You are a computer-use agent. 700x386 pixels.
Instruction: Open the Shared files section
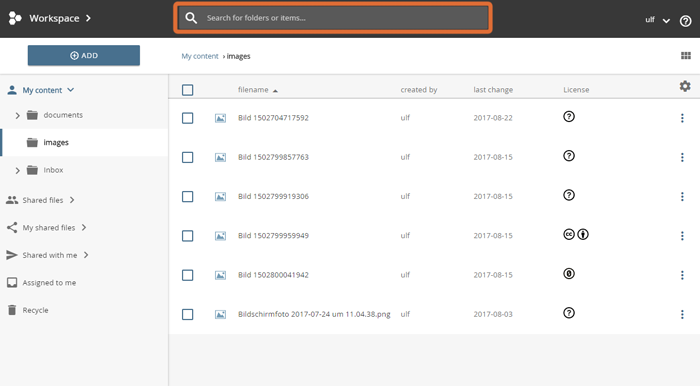pyautogui.click(x=43, y=200)
